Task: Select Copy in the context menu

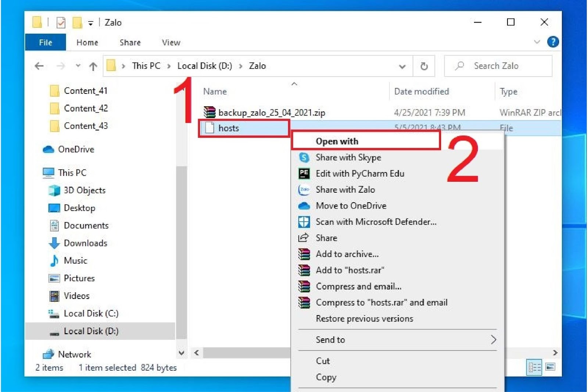Action: [x=326, y=377]
